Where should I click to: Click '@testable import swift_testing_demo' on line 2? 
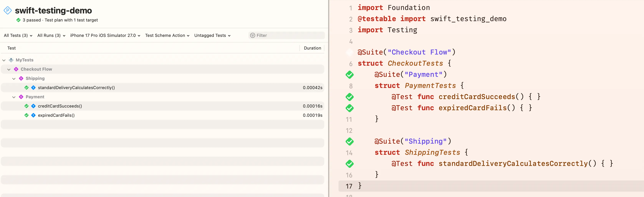point(432,19)
